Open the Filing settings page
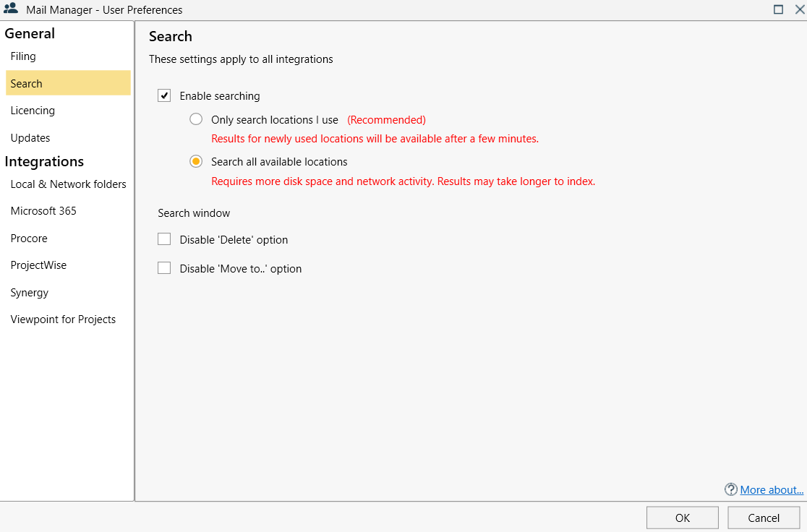 click(x=22, y=56)
